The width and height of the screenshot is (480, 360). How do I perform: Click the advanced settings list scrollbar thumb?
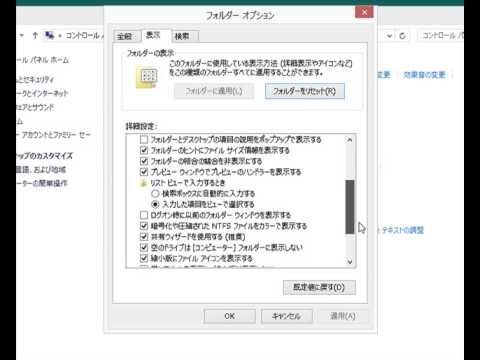point(350,207)
